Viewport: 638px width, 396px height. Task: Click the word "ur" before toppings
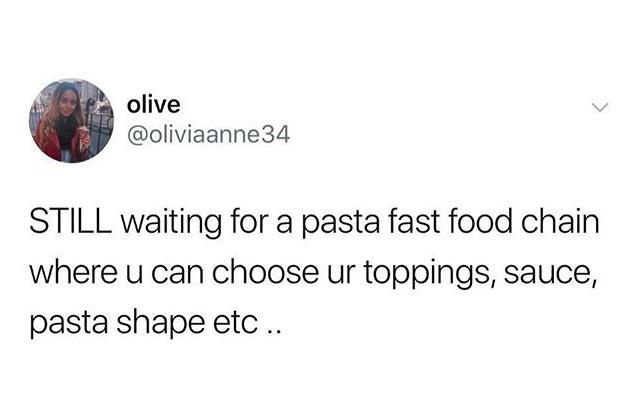click(x=341, y=273)
